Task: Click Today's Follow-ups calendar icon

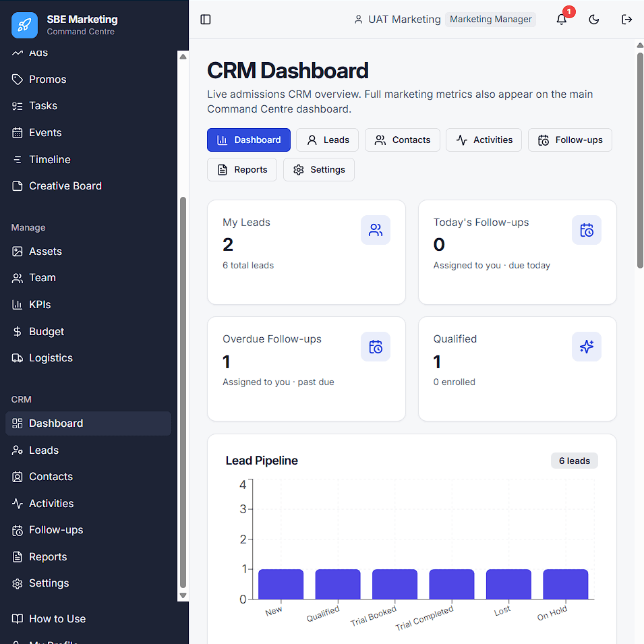Action: (587, 230)
